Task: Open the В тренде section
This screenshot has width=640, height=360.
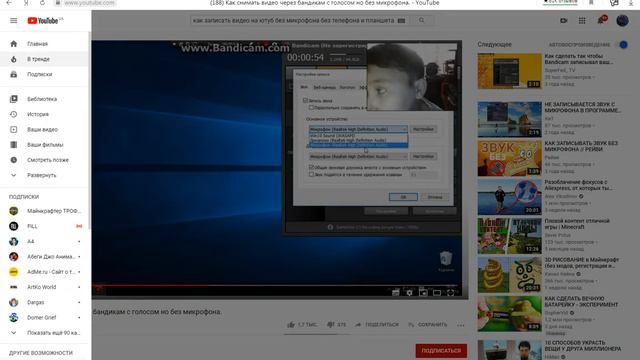Action: [44, 59]
